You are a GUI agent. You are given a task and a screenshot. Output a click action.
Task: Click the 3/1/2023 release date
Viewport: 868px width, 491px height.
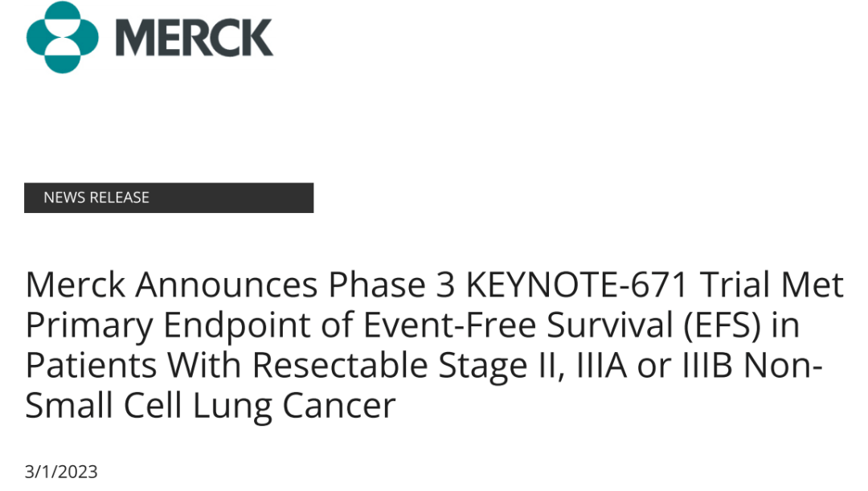click(x=61, y=472)
